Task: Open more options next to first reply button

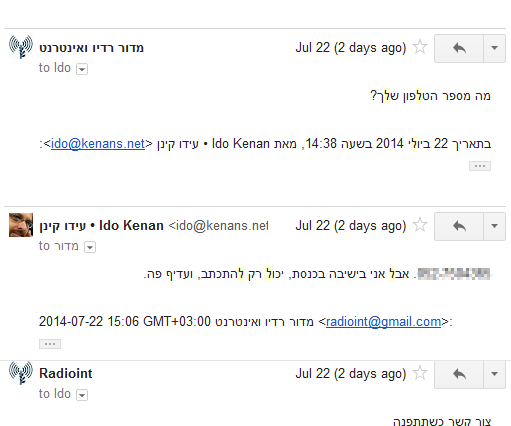Action: pos(495,48)
